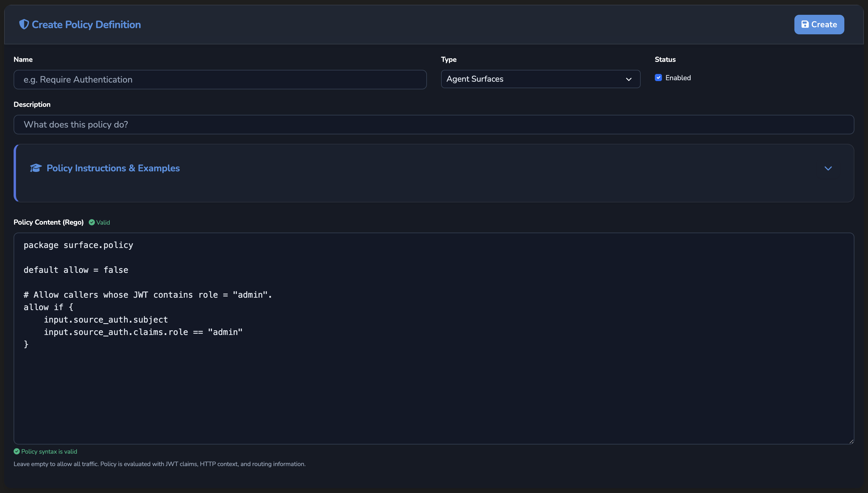The width and height of the screenshot is (868, 493).
Task: Click the graduation cap icon
Action: [x=36, y=168]
